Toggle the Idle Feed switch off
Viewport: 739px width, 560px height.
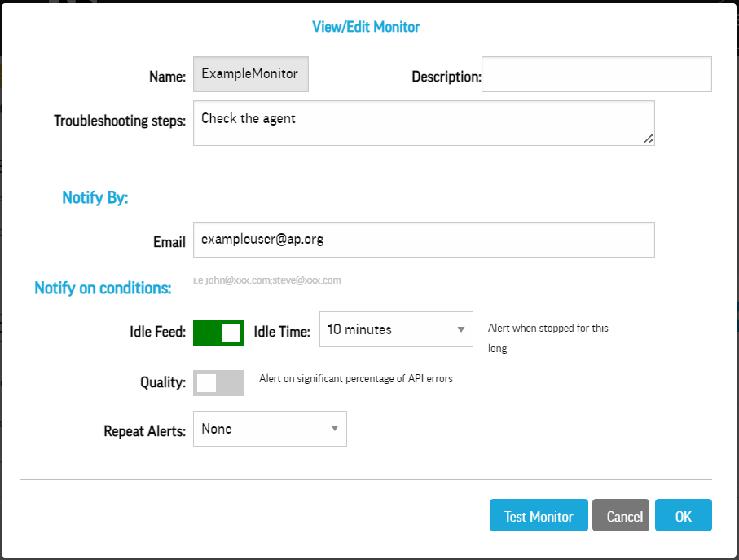point(218,332)
